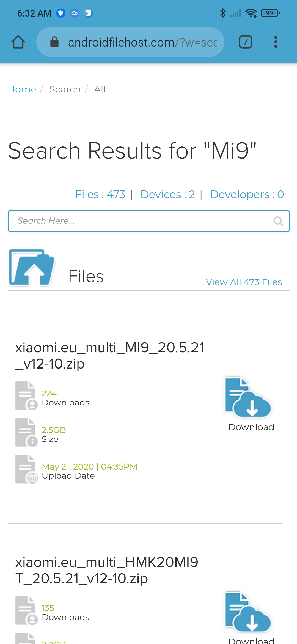Screen dimensions: 297x644
Task: Tap the battery indicator showing 99
Action: [x=270, y=13]
